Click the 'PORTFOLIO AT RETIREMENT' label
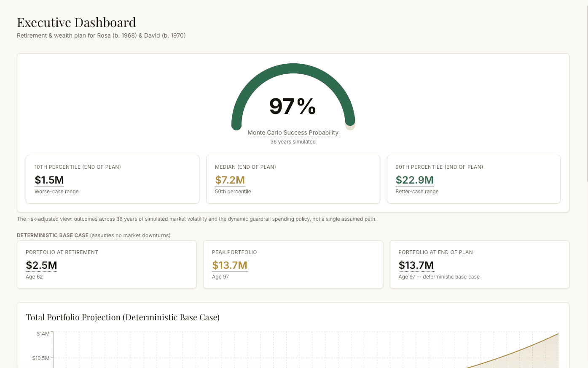 pyautogui.click(x=62, y=252)
